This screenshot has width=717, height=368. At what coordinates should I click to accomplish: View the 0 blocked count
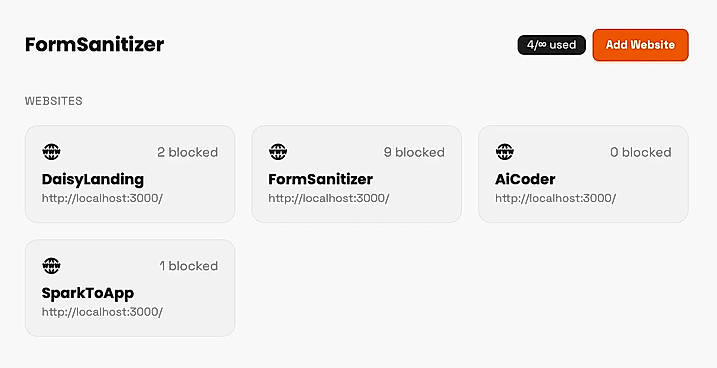641,152
